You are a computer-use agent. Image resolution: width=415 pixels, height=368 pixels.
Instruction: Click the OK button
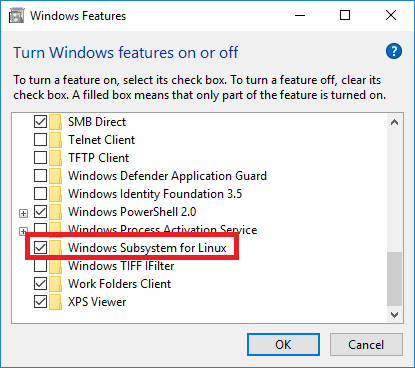click(x=283, y=344)
